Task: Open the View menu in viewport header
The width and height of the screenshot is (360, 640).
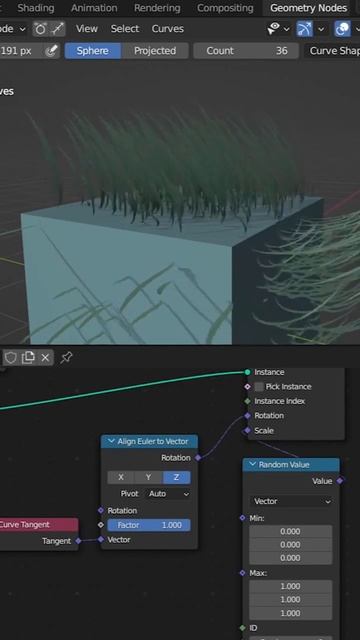Action: [x=87, y=29]
